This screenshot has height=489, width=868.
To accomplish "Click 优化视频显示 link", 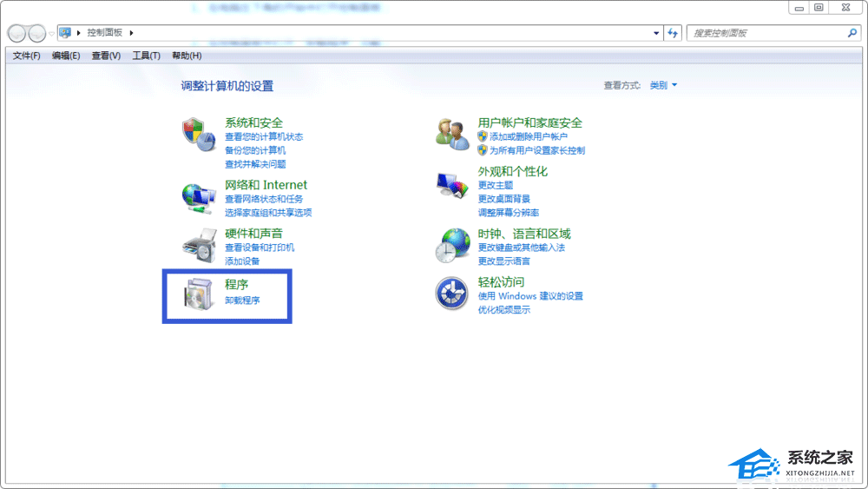I will 504,309.
